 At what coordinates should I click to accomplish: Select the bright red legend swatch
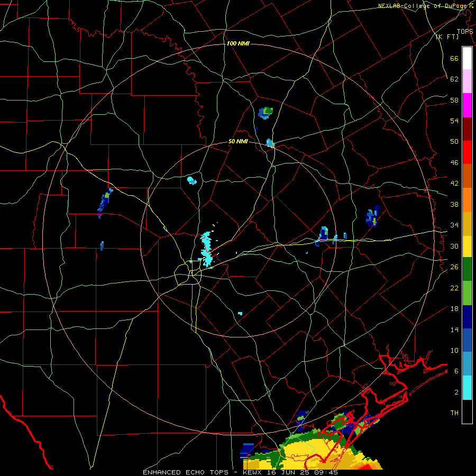[x=467, y=152]
